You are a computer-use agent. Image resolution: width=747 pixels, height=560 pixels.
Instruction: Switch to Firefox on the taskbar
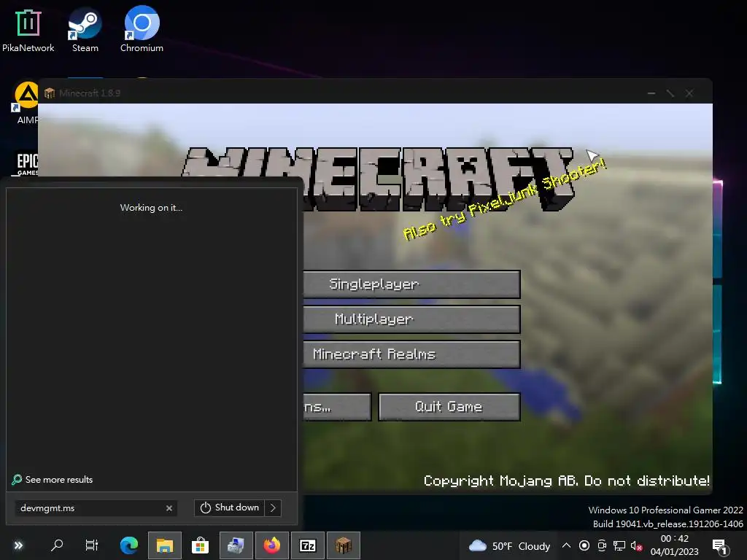pyautogui.click(x=272, y=545)
